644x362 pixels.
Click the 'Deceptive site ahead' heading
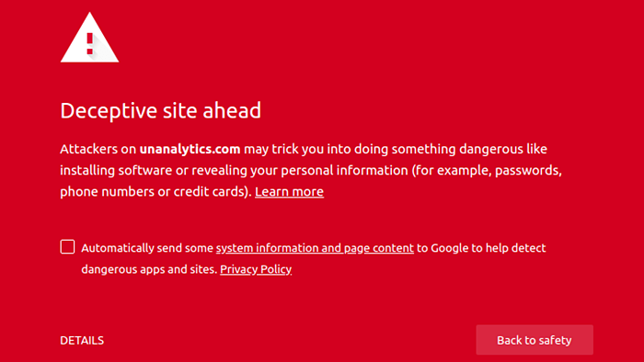(x=161, y=110)
